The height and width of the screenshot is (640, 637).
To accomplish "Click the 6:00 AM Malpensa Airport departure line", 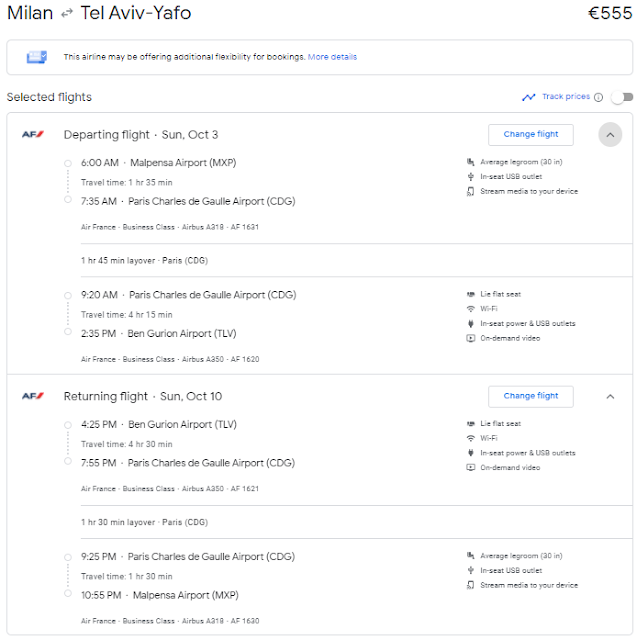I will (x=158, y=163).
